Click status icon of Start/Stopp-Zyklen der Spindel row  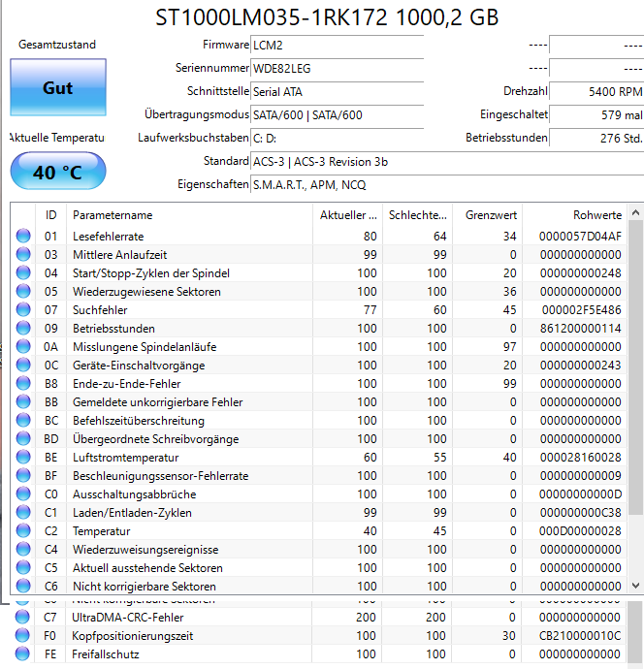point(23,273)
